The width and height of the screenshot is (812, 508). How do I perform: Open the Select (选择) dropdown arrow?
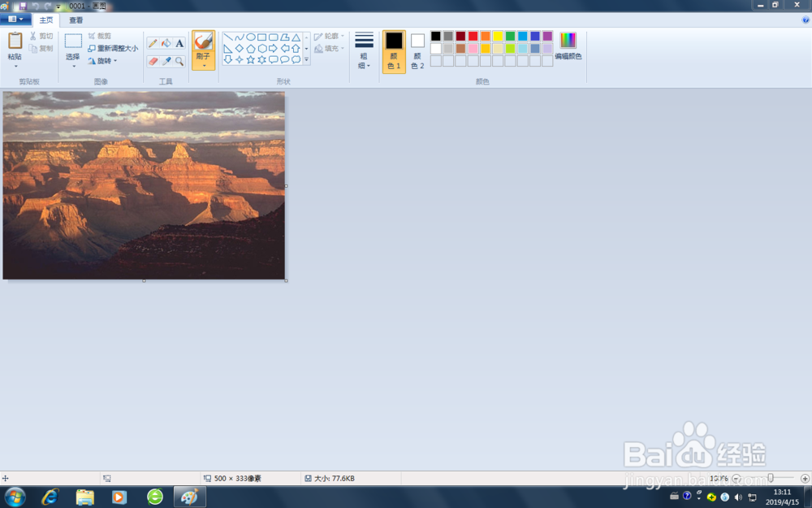74,66
